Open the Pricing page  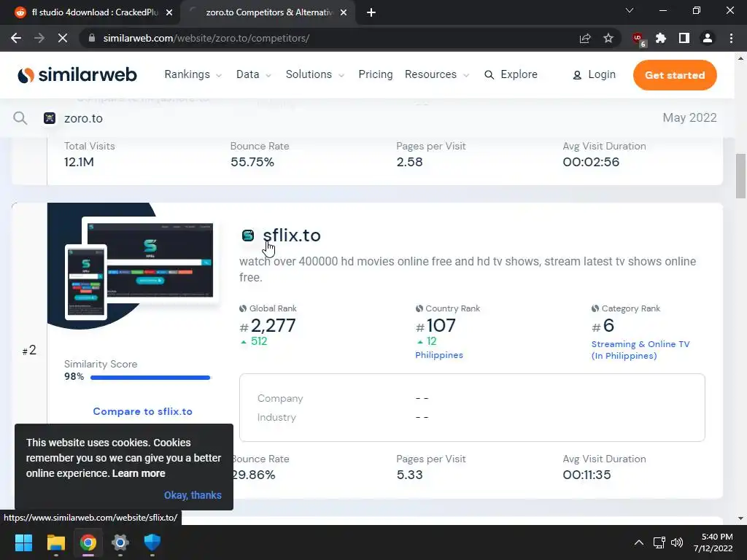click(376, 74)
